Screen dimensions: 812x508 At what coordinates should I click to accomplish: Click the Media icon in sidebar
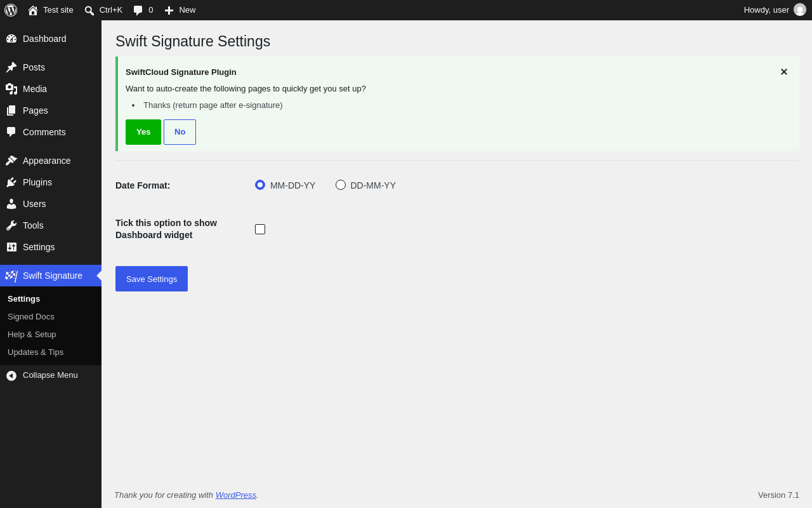pyautogui.click(x=11, y=89)
